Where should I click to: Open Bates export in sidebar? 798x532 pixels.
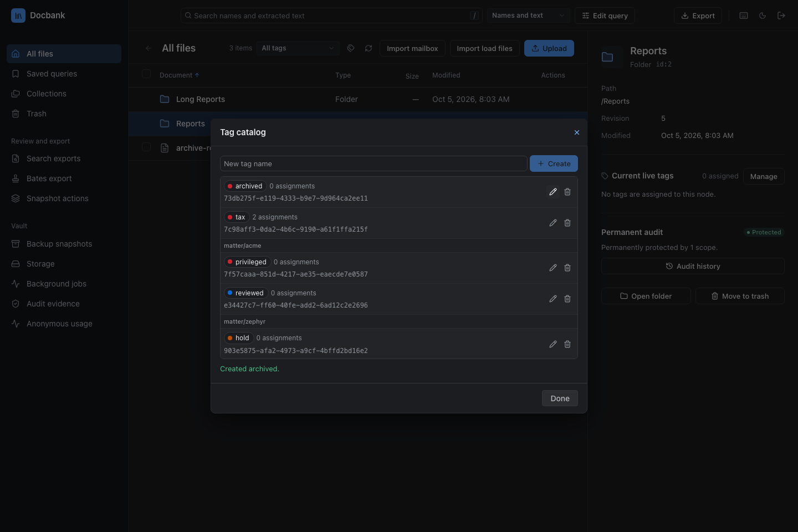point(64,178)
